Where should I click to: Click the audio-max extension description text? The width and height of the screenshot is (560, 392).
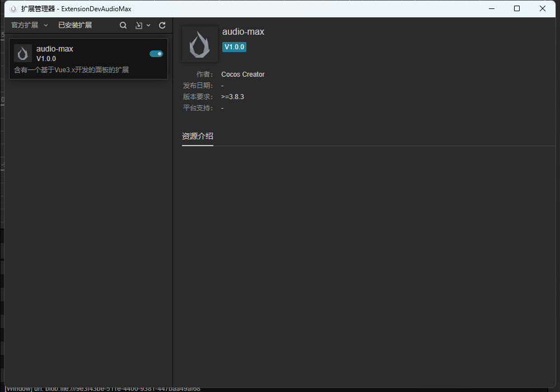click(71, 70)
